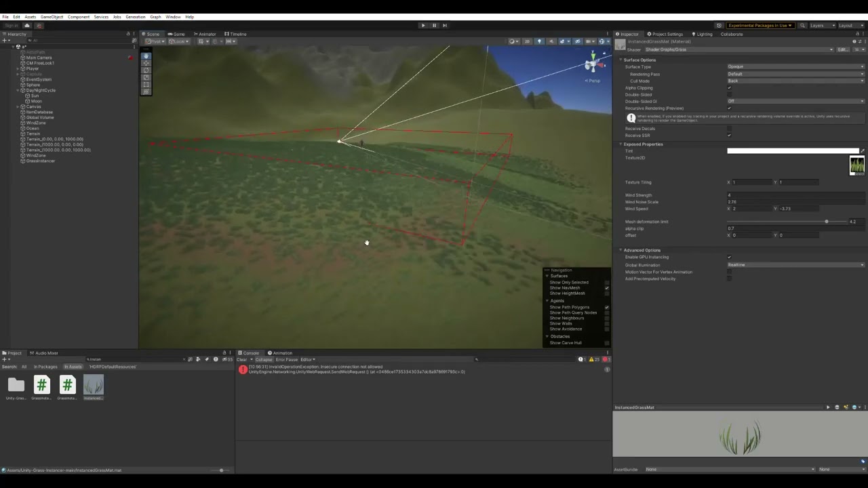Image resolution: width=868 pixels, height=488 pixels.
Task: Select the Texture2D grass thumbnail in the Inspector
Action: click(x=857, y=165)
